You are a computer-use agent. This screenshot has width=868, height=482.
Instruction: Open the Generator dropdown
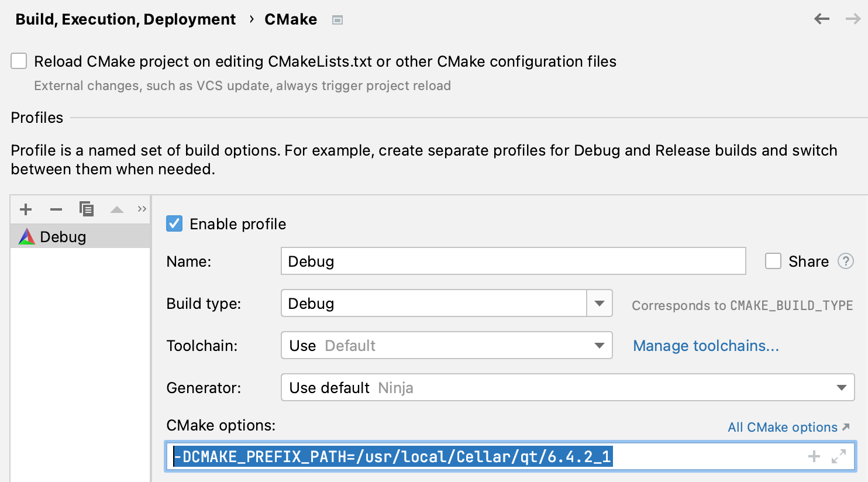tap(842, 387)
